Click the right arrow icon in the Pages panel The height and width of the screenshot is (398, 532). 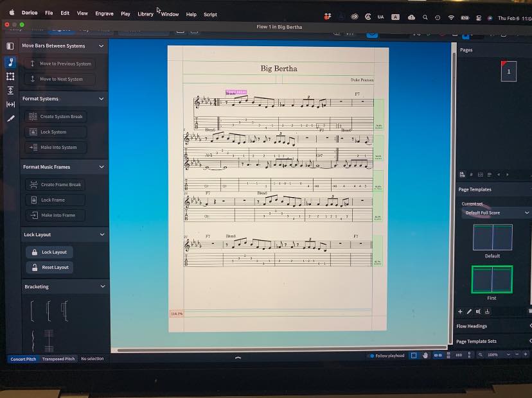(507, 175)
